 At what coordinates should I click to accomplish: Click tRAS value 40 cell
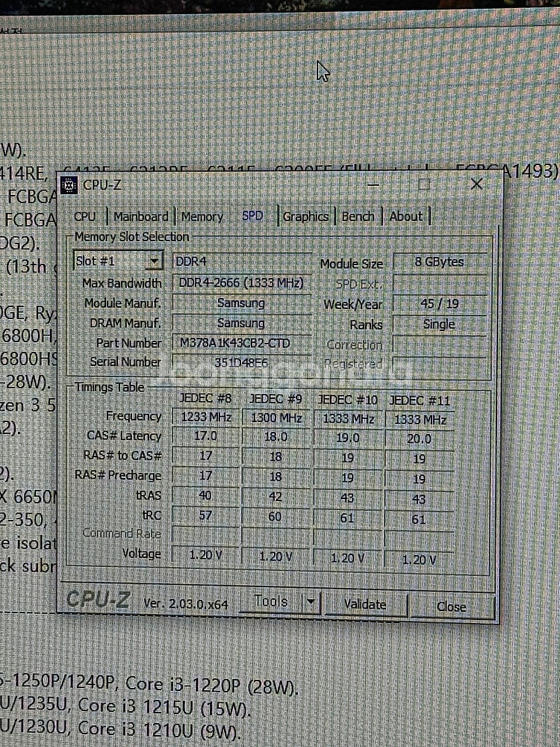206,495
